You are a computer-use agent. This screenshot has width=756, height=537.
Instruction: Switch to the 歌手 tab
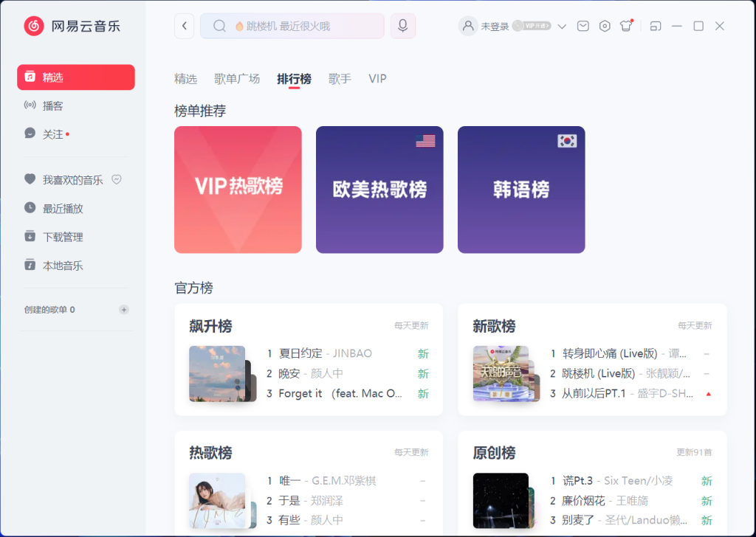click(x=340, y=78)
